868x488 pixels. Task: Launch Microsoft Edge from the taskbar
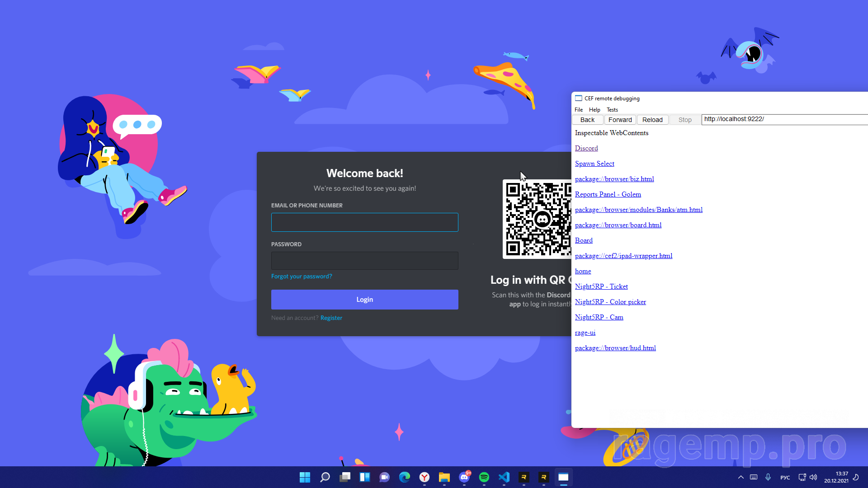tap(405, 477)
